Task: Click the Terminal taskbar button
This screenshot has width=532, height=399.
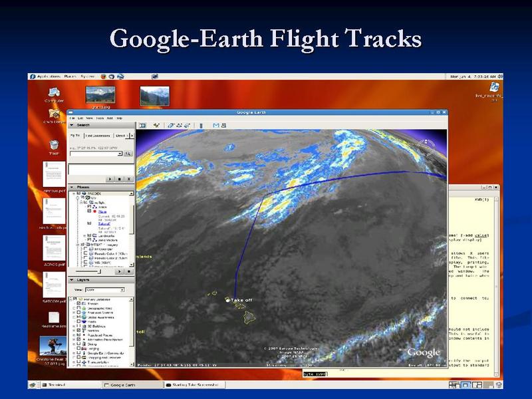Action: (70, 385)
